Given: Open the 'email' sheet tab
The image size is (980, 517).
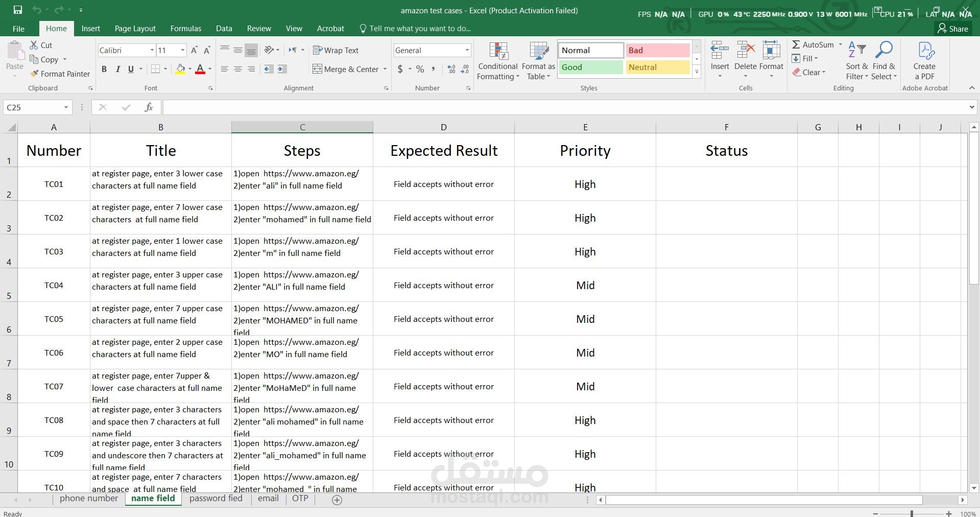Looking at the screenshot, I should click(268, 499).
